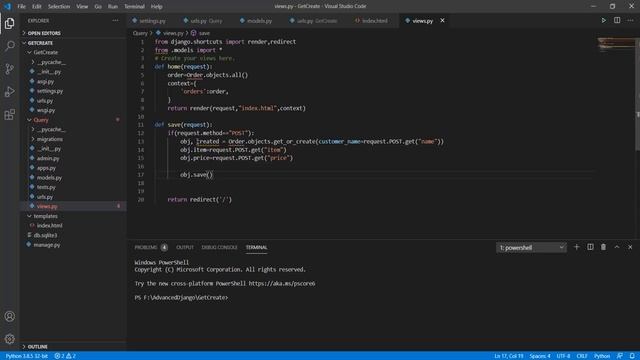Viewport: 640px width, 360px height.
Task: Collapse the templates folder
Action: tap(45, 216)
